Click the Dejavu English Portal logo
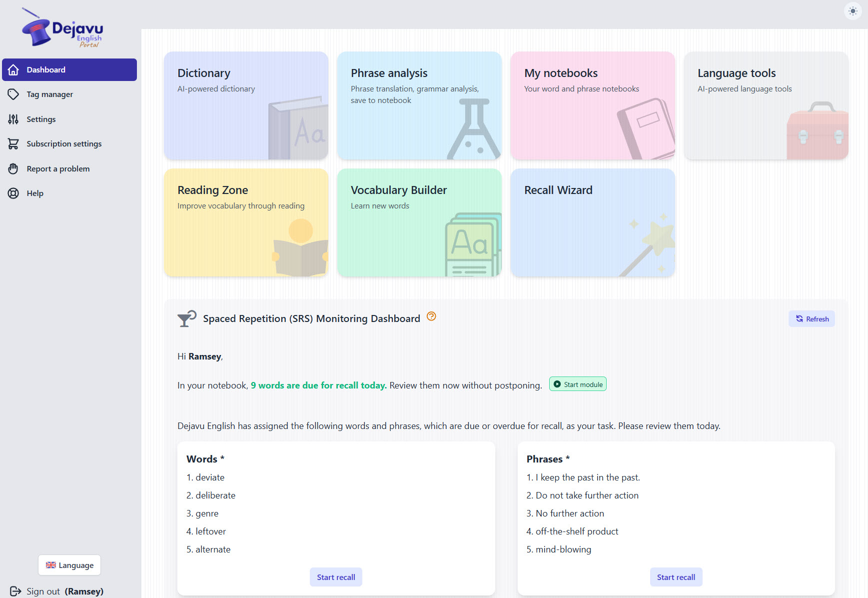Screen dimensions: 868x598 62,28
